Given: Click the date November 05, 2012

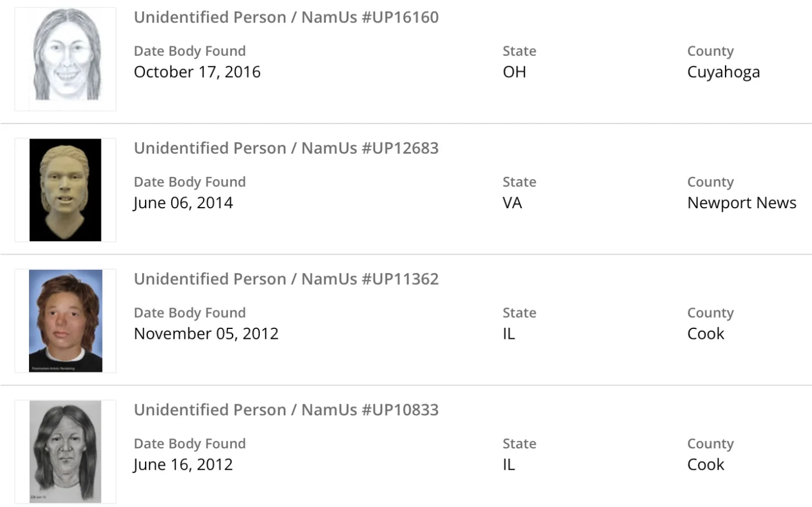Looking at the screenshot, I should pyautogui.click(x=206, y=334).
